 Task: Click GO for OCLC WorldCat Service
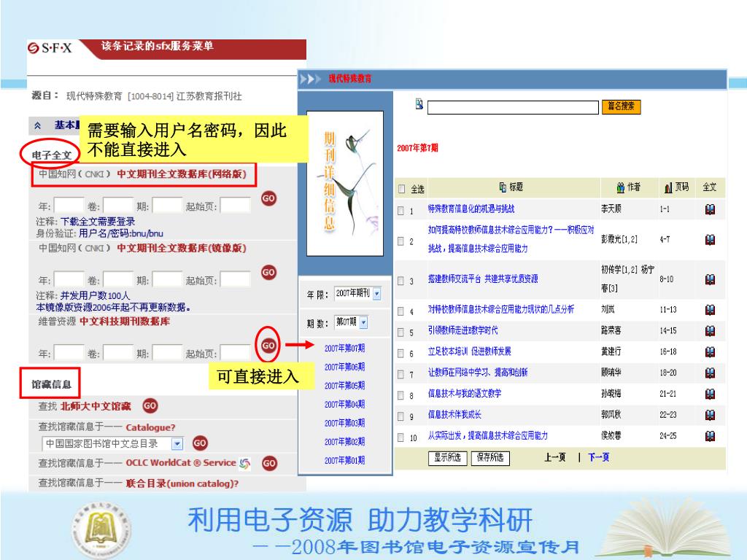(269, 463)
